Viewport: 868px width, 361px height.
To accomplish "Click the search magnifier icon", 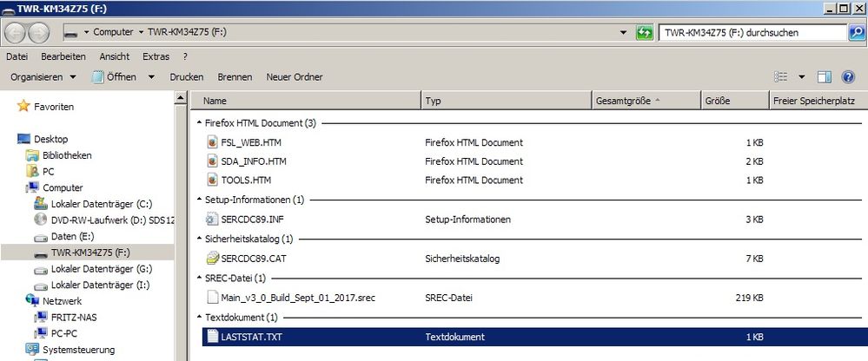I will [856, 33].
